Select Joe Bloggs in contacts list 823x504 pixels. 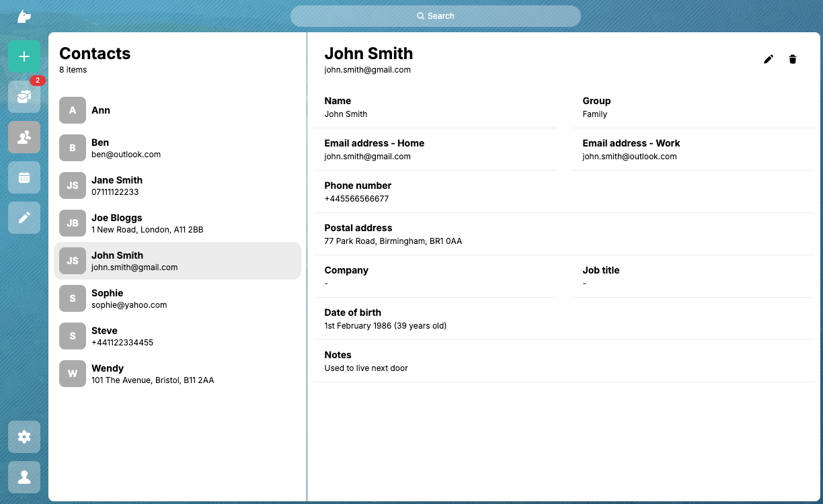coord(178,223)
